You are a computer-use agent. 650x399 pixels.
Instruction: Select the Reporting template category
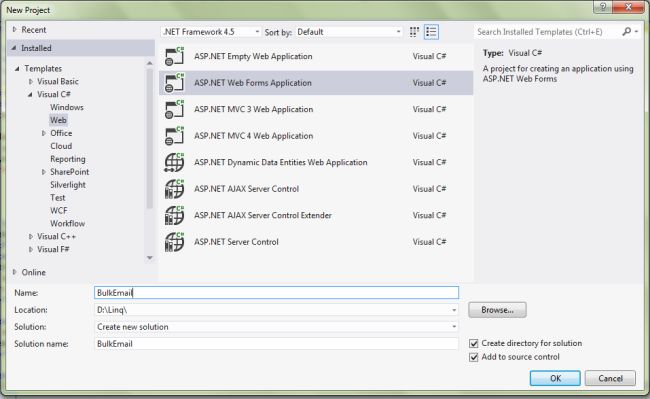68,159
